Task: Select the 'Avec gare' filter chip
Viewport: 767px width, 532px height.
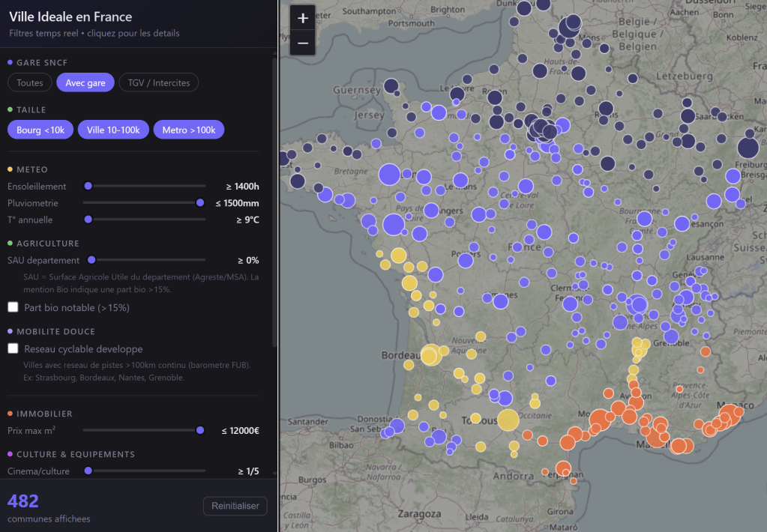Action: coord(85,82)
